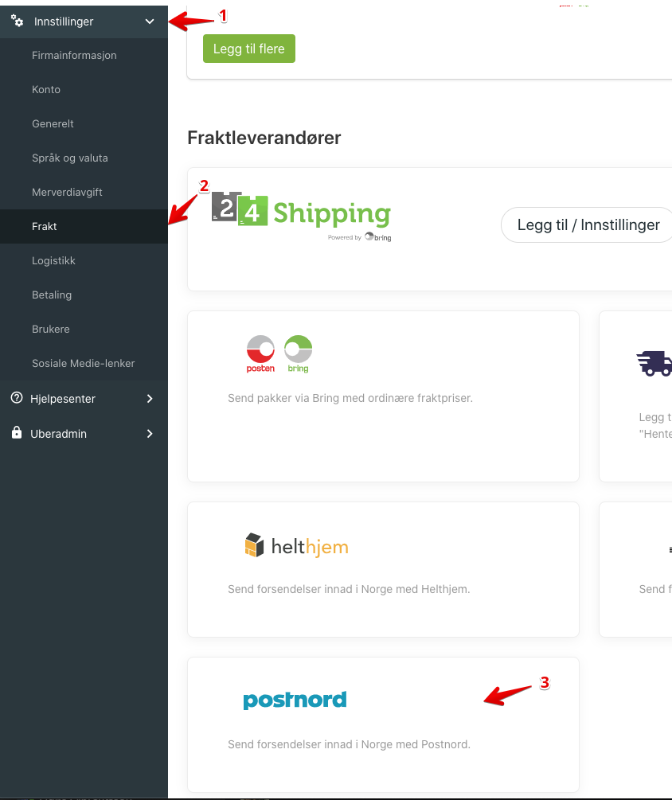Click the 24 Shipping logo

click(301, 217)
